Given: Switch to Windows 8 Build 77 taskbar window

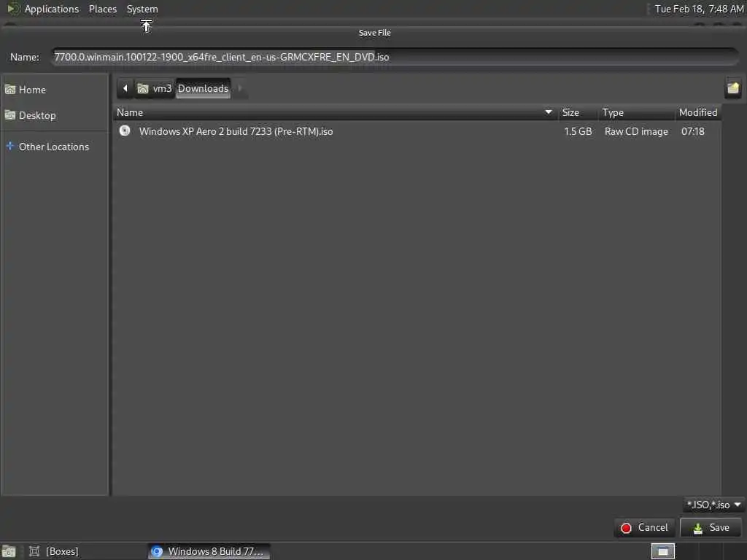Looking at the screenshot, I should point(209,551).
